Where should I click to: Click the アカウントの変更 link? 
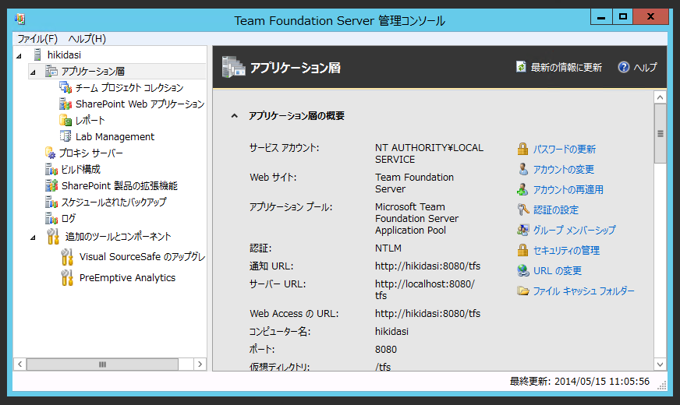563,169
